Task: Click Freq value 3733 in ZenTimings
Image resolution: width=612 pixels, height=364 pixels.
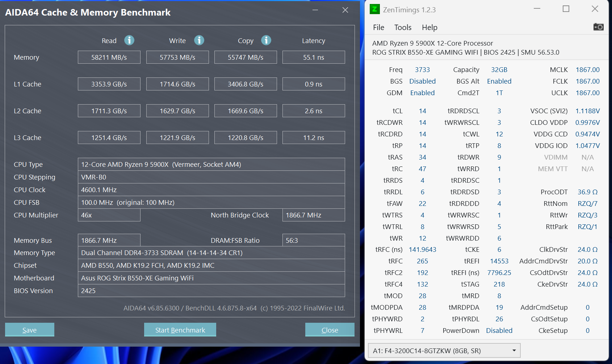Action: tap(422, 69)
